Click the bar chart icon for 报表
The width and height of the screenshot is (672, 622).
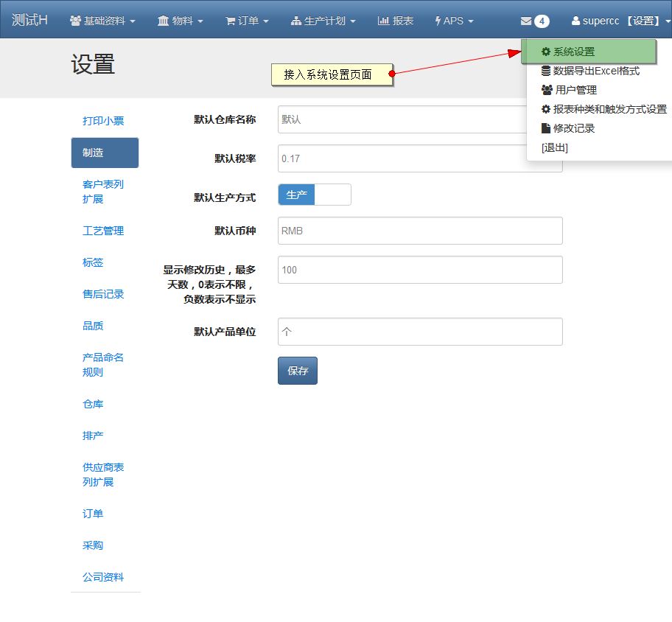click(383, 21)
